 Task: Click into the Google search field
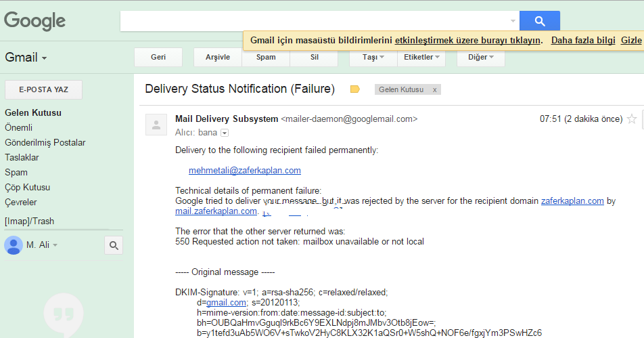(x=315, y=21)
